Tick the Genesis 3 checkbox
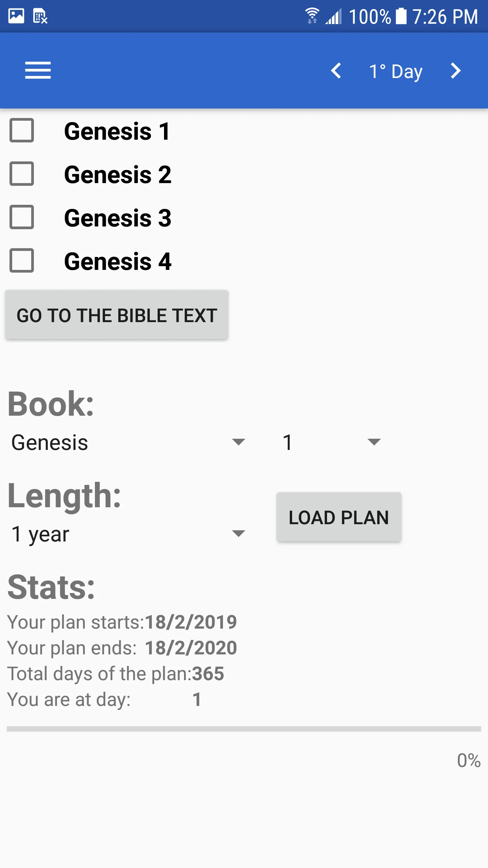 pyautogui.click(x=22, y=217)
